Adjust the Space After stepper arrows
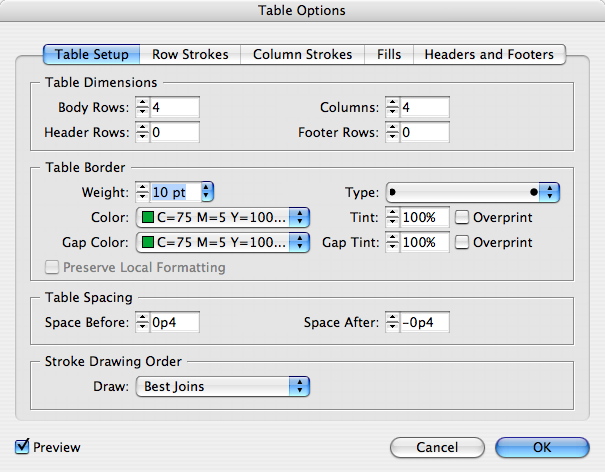Viewport: 605px width, 472px height. pyautogui.click(x=392, y=322)
